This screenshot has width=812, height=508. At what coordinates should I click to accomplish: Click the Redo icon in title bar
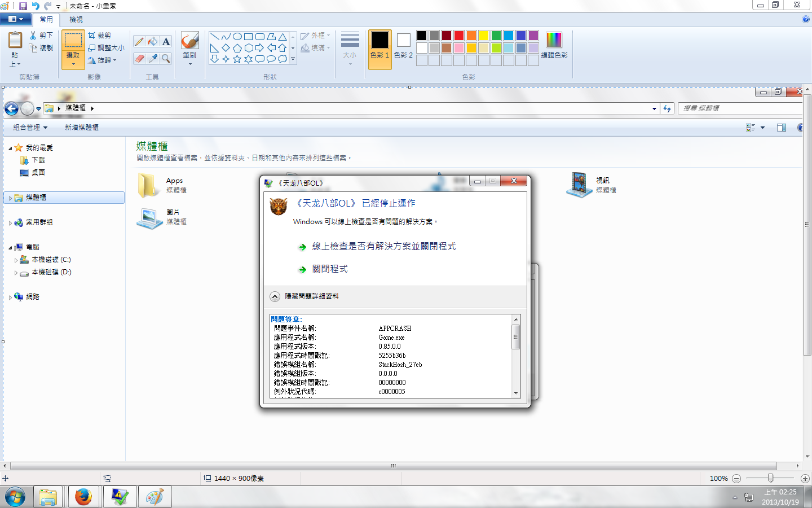pos(48,6)
